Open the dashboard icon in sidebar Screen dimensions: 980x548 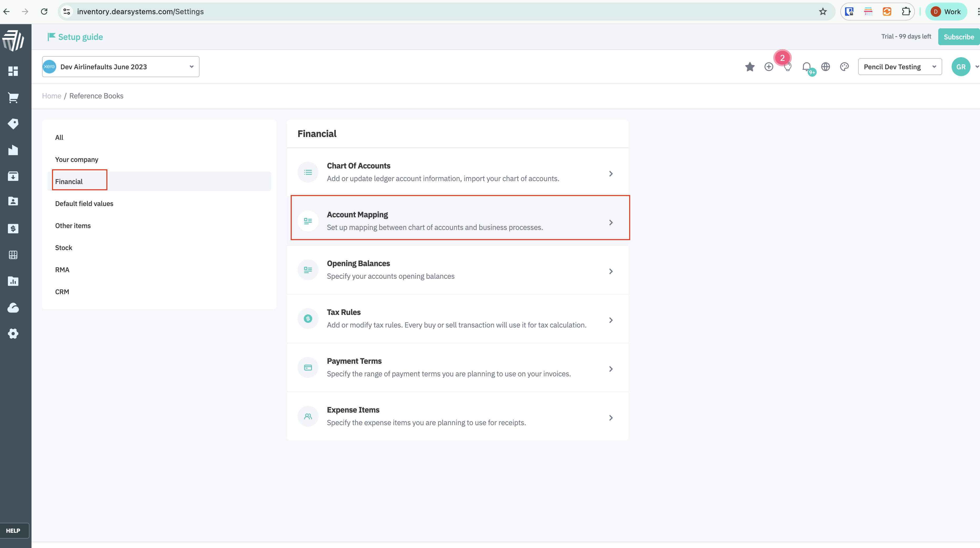pos(13,71)
